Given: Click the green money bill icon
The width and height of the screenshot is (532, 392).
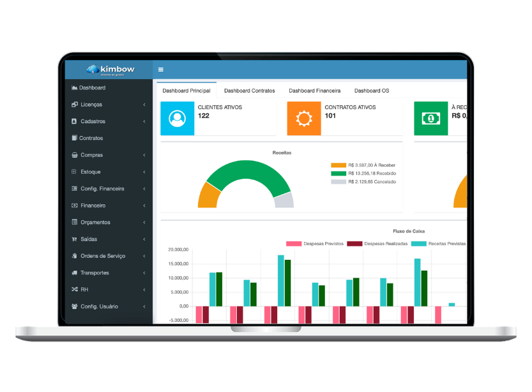Looking at the screenshot, I should pyautogui.click(x=430, y=119).
